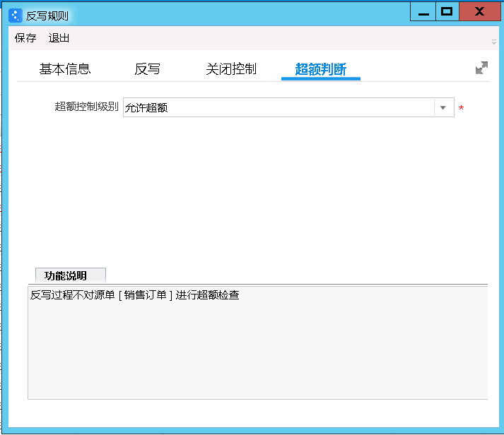Select the 功能说明 tab

click(71, 275)
